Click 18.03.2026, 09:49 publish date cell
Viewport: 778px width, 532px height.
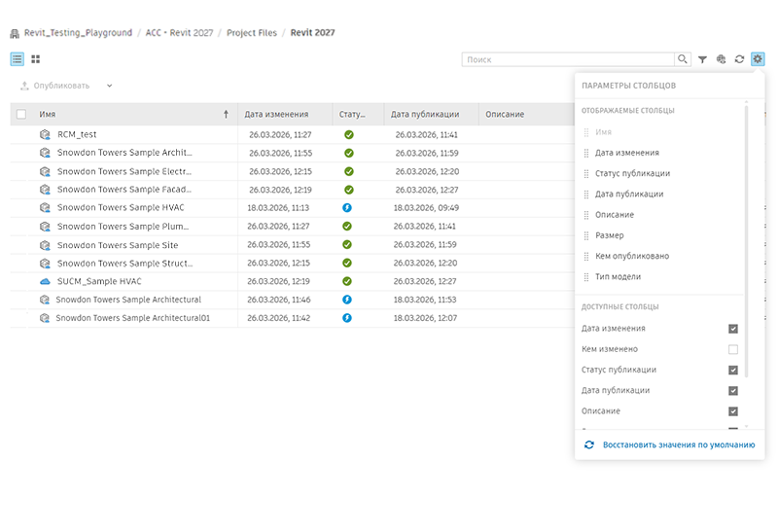coord(426,207)
